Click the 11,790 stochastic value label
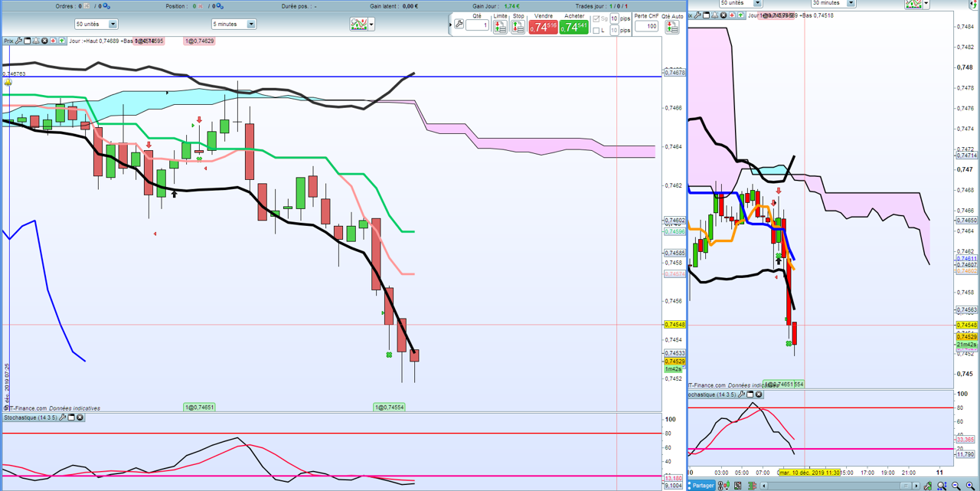980x491 pixels. (x=965, y=454)
